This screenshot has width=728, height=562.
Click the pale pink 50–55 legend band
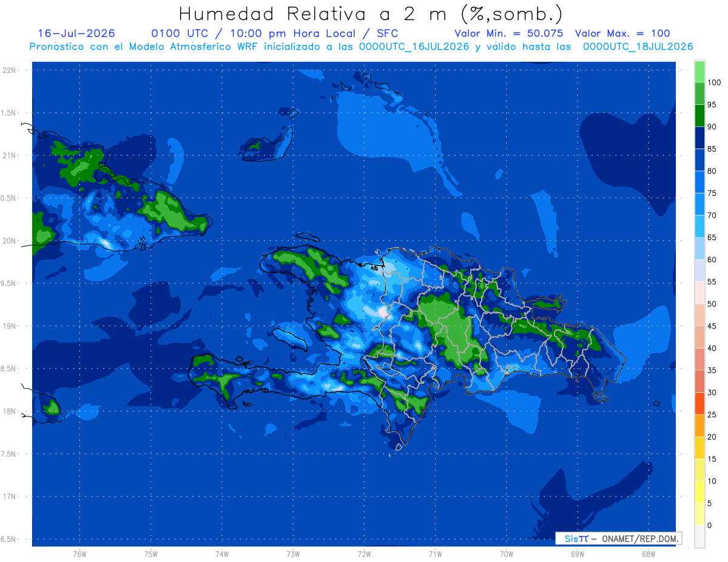click(x=699, y=293)
